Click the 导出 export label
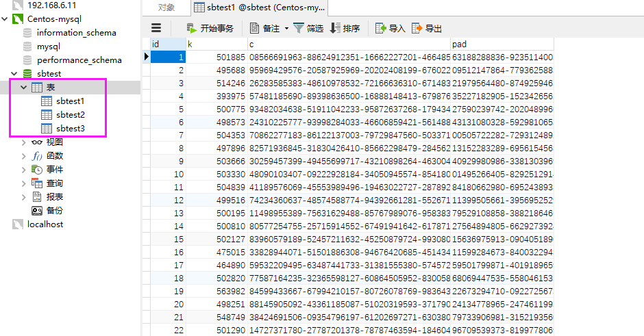This screenshot has width=644, height=336. coord(433,28)
